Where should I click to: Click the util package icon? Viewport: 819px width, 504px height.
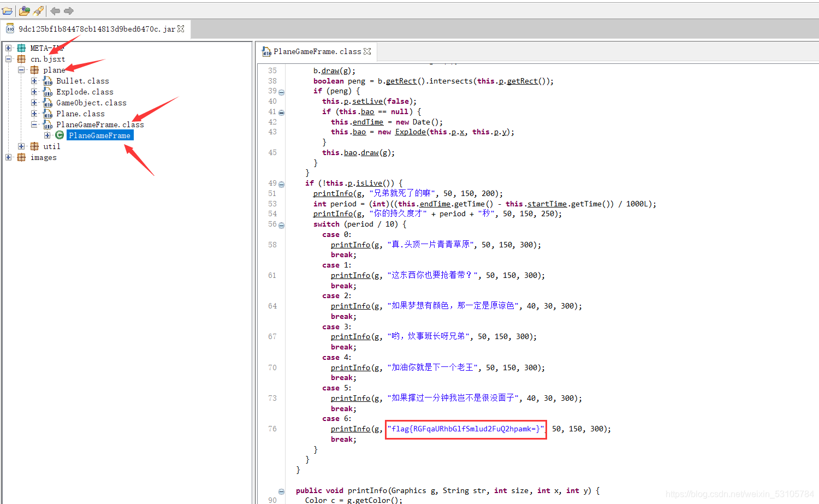[34, 146]
